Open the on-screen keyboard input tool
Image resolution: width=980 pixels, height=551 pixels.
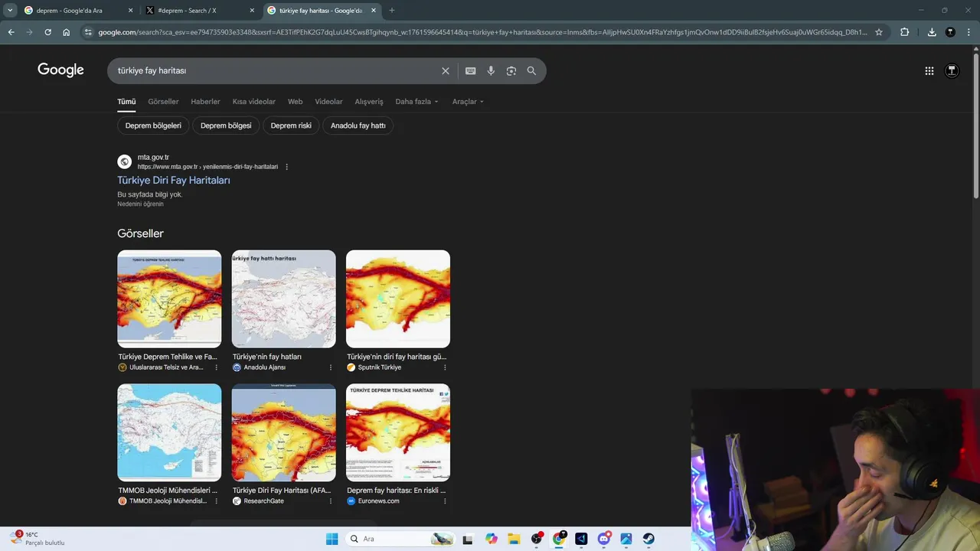coord(471,70)
